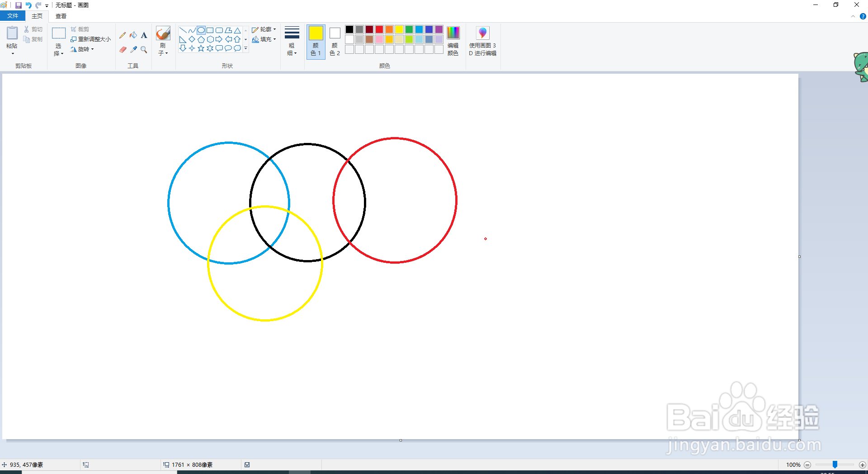Image resolution: width=868 pixels, height=474 pixels.
Task: Click the zoom in plus button
Action: click(x=863, y=465)
